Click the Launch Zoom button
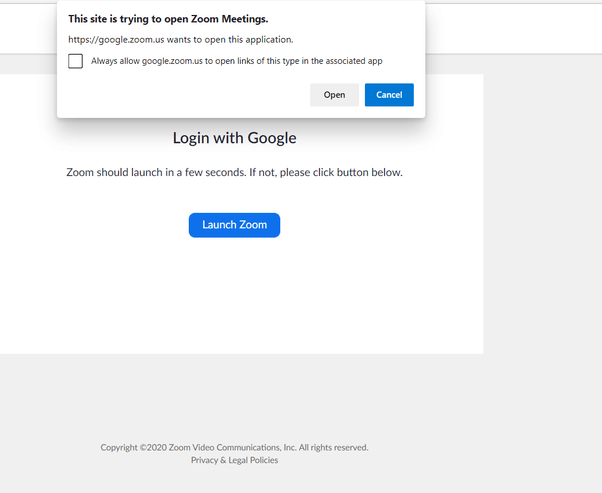This screenshot has height=493, width=602. pos(234,225)
